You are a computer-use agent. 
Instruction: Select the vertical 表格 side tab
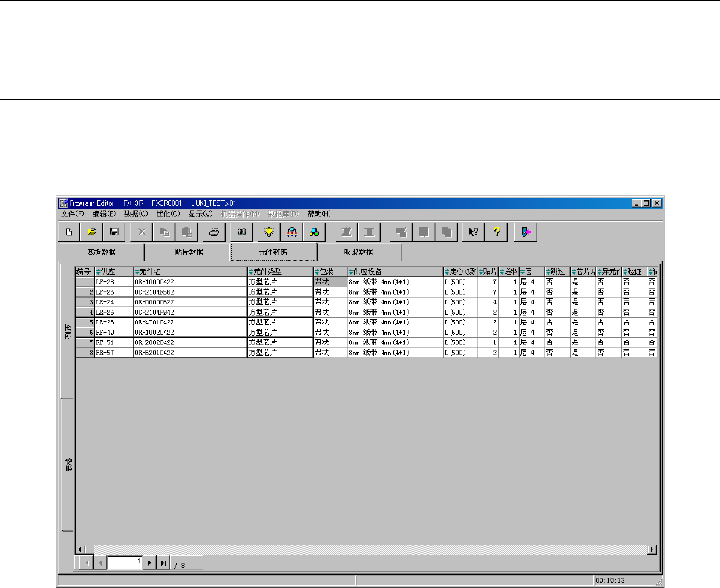point(68,465)
